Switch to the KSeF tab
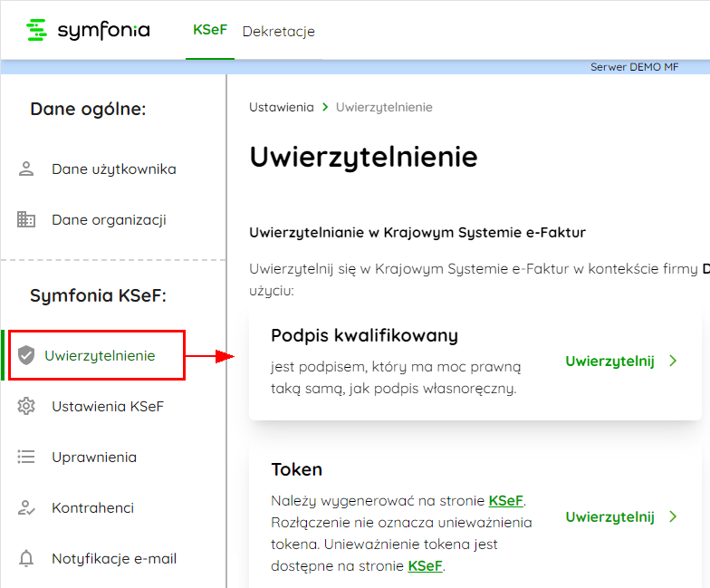The height and width of the screenshot is (588, 710). (209, 31)
